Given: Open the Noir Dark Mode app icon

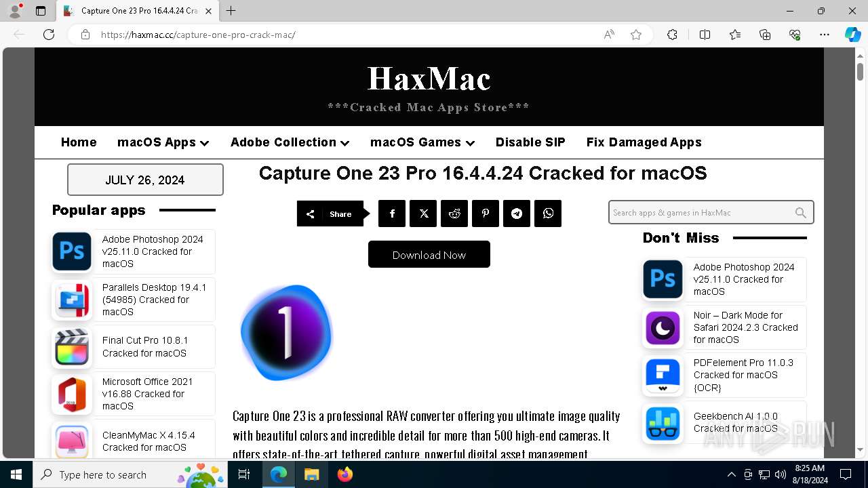Looking at the screenshot, I should click(663, 327).
